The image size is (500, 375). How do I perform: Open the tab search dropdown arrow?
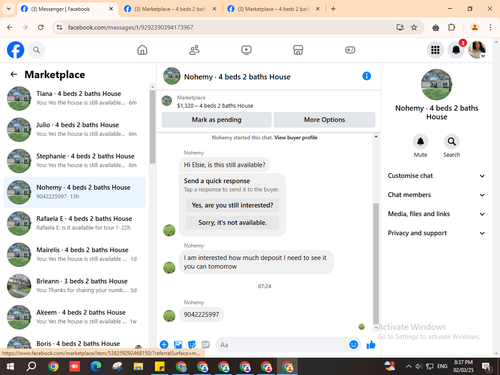click(9, 9)
